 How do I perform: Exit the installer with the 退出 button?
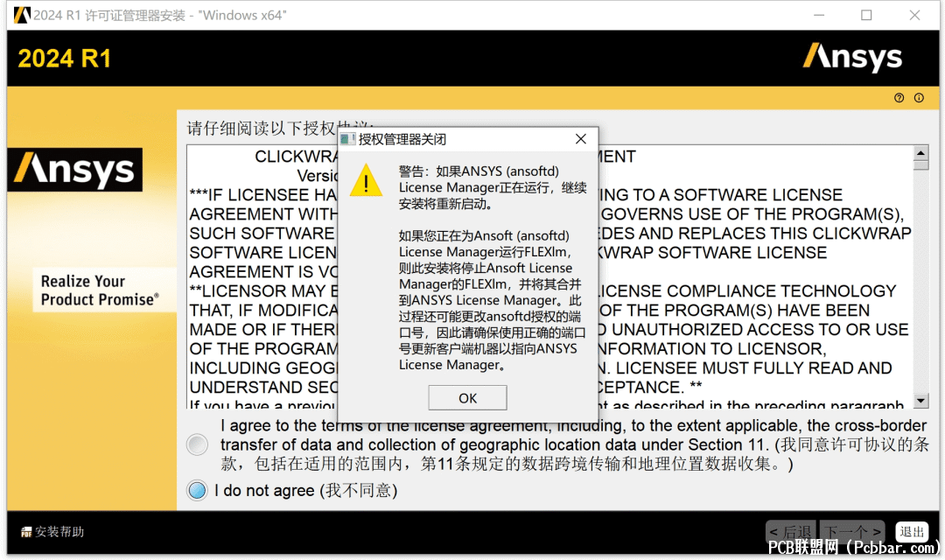[911, 532]
